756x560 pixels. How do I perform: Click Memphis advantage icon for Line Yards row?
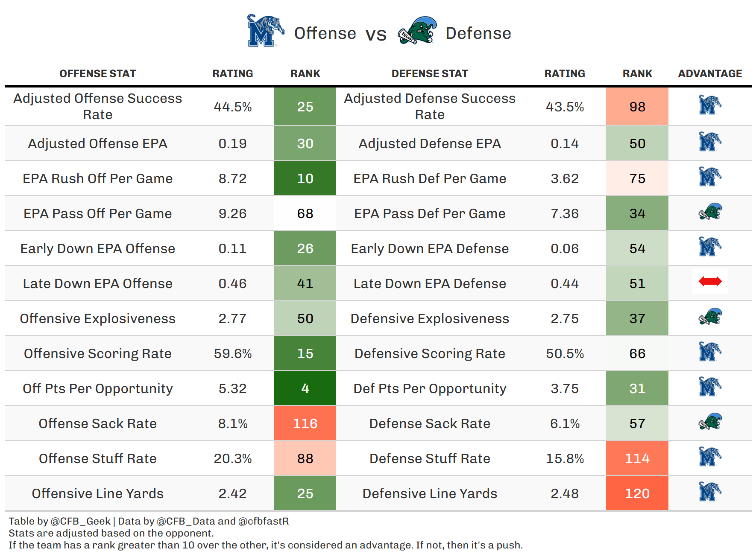[710, 492]
